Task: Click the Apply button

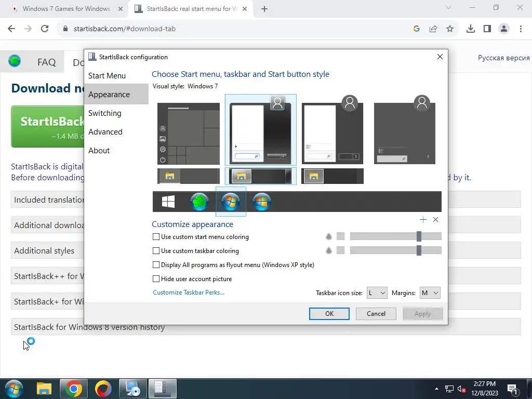Action: (422, 313)
